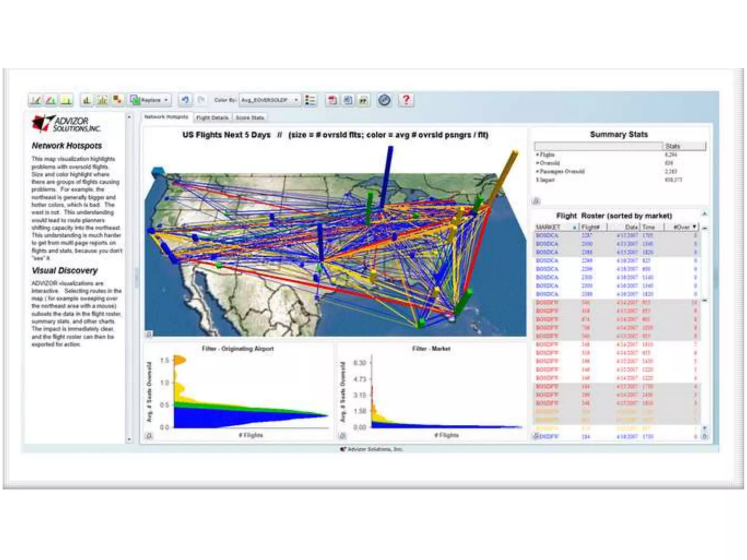
Task: Click the color legend list icon
Action: [x=310, y=100]
